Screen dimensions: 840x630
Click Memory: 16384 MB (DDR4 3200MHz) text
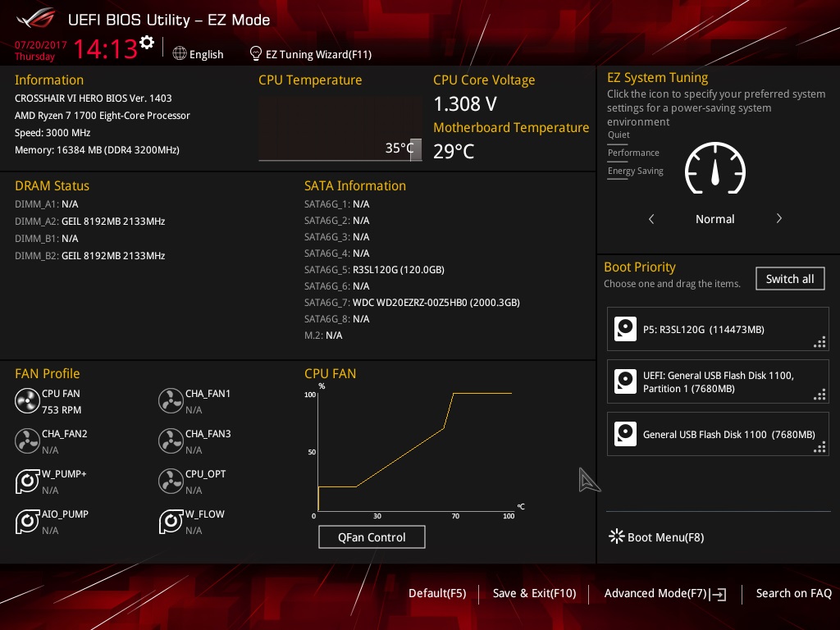click(97, 150)
